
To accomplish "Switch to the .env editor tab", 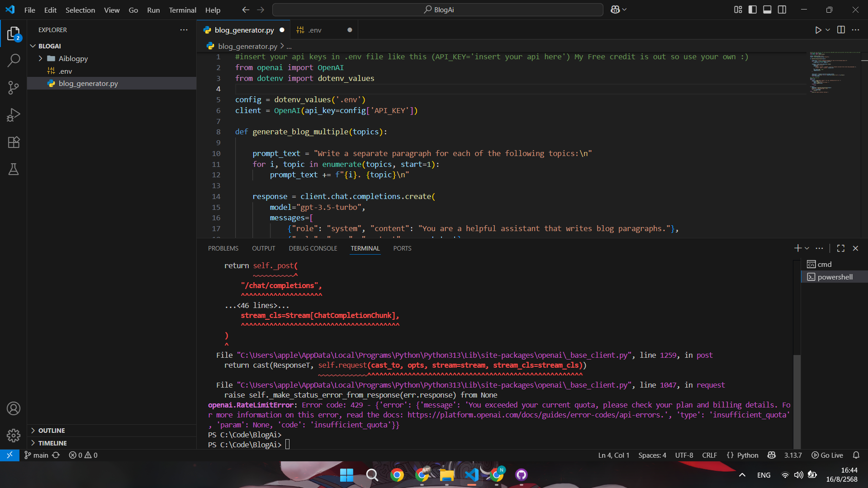I will coord(324,30).
